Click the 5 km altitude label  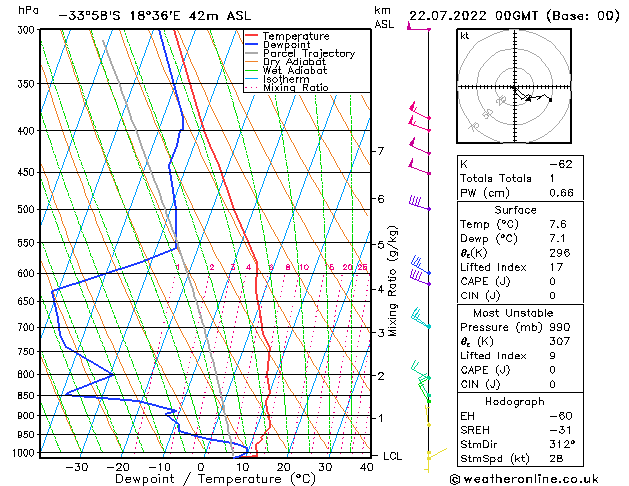click(381, 244)
